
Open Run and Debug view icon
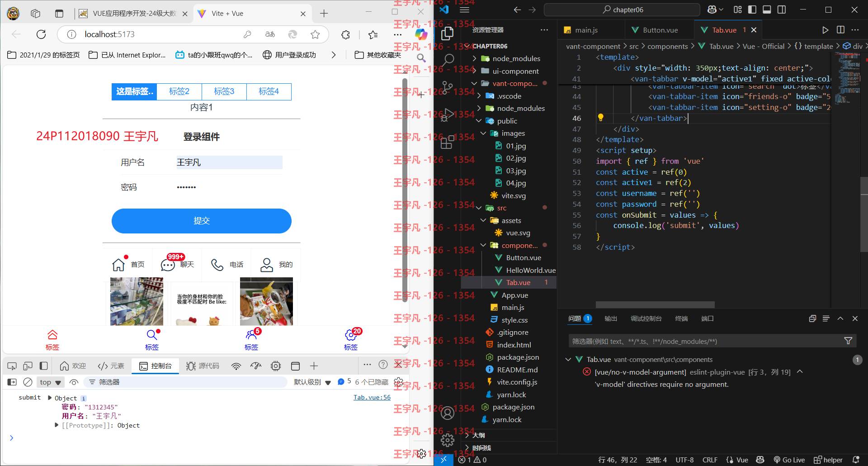coord(447,115)
